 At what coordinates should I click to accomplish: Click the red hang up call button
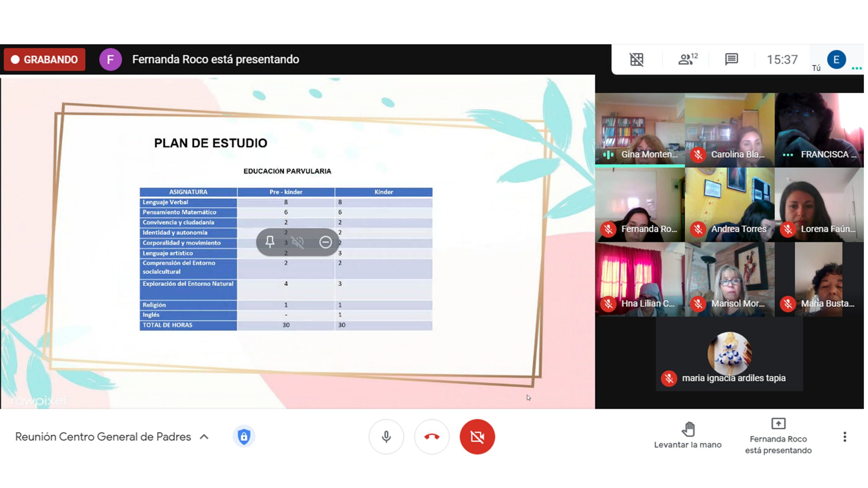click(x=432, y=437)
